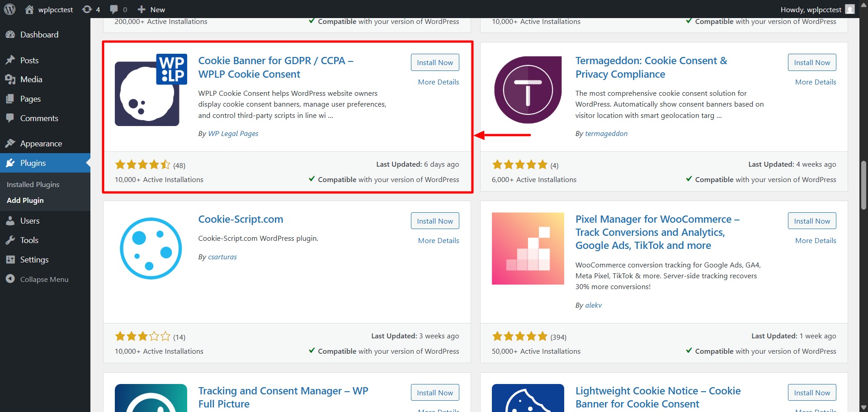This screenshot has width=868, height=412.
Task: Click the page vertical scrollbar
Action: (863, 185)
